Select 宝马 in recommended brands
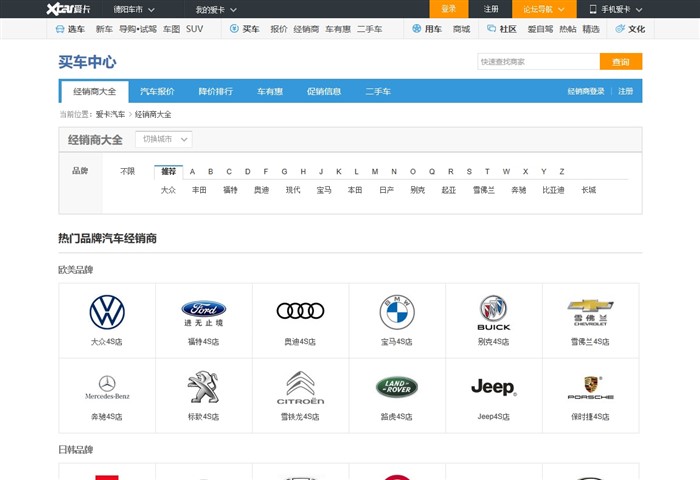The image size is (700, 480). point(324,190)
